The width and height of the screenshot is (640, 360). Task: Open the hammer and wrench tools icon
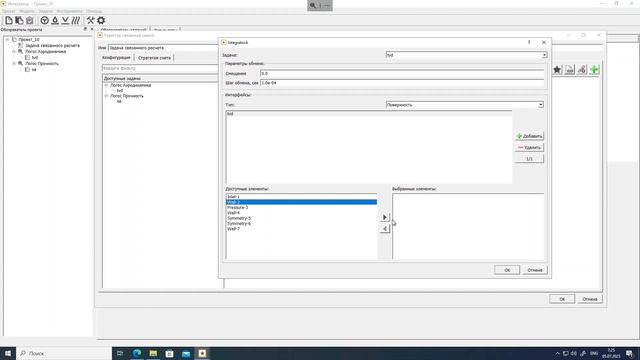90,20
